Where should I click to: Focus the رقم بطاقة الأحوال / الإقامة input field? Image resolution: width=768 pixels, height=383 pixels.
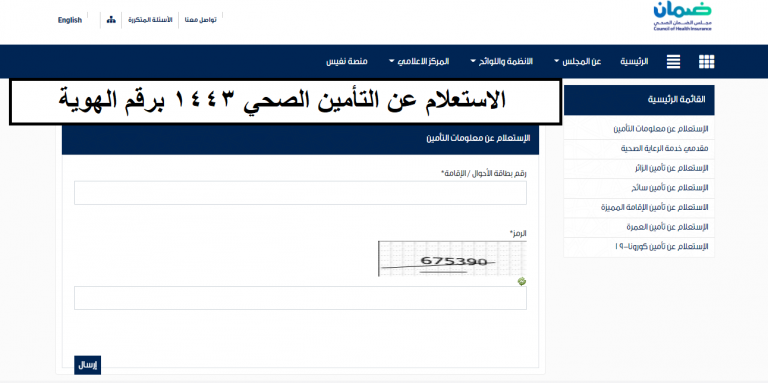click(x=300, y=193)
